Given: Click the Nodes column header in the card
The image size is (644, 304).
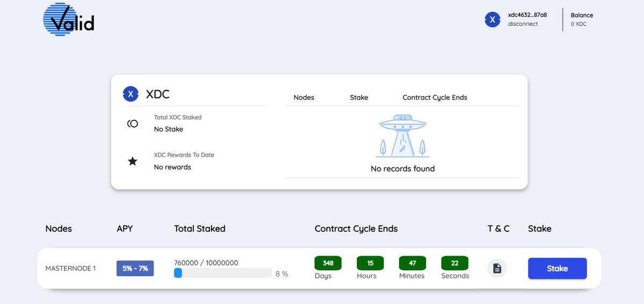Looking at the screenshot, I should tap(304, 97).
